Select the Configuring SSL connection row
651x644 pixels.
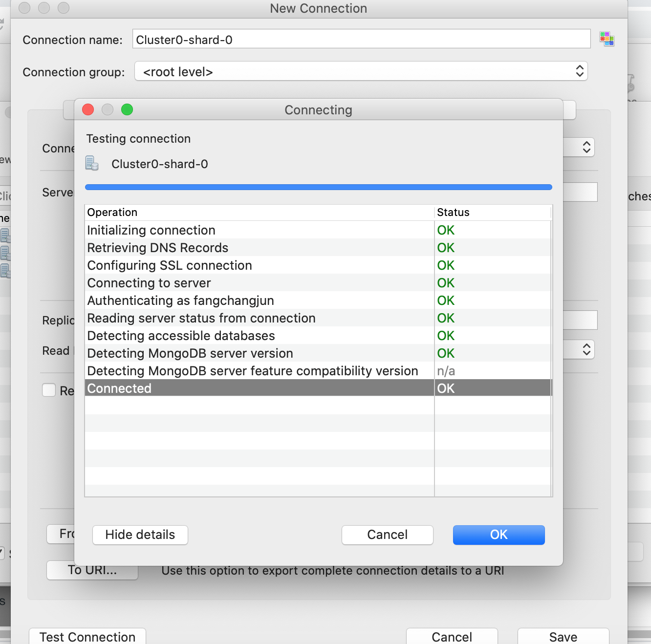click(x=318, y=265)
